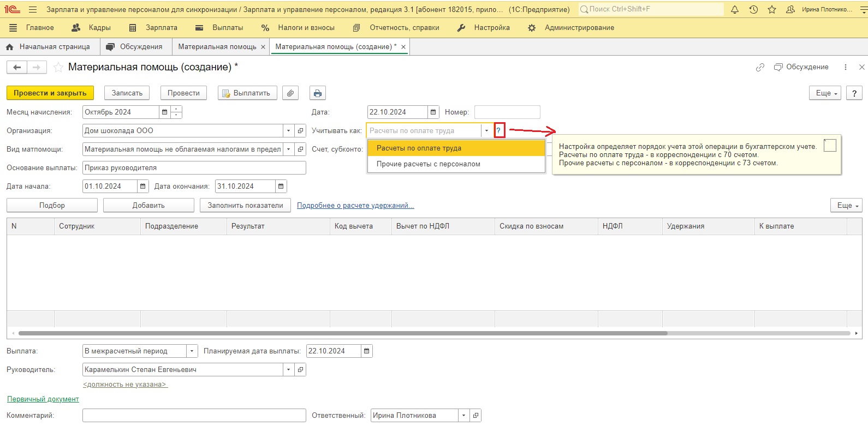Image resolution: width=868 pixels, height=426 pixels.
Task: Click the Записать button
Action: pyautogui.click(x=127, y=93)
